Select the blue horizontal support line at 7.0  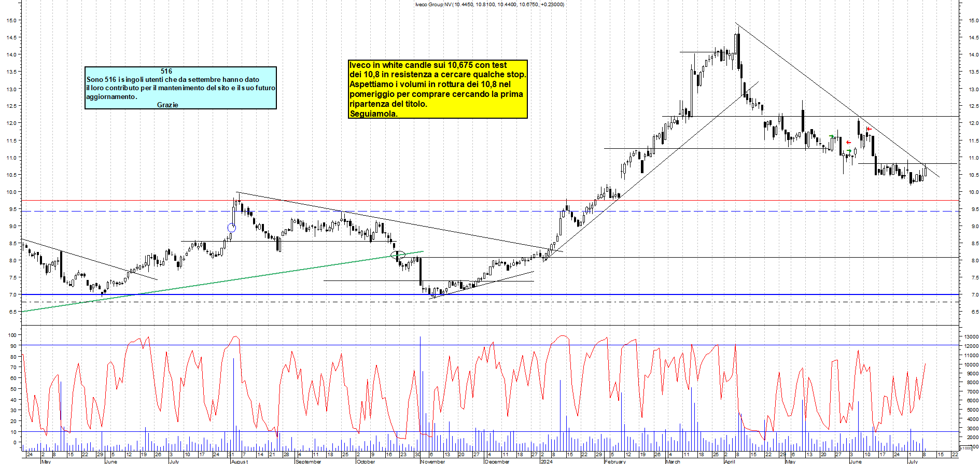[490, 294]
